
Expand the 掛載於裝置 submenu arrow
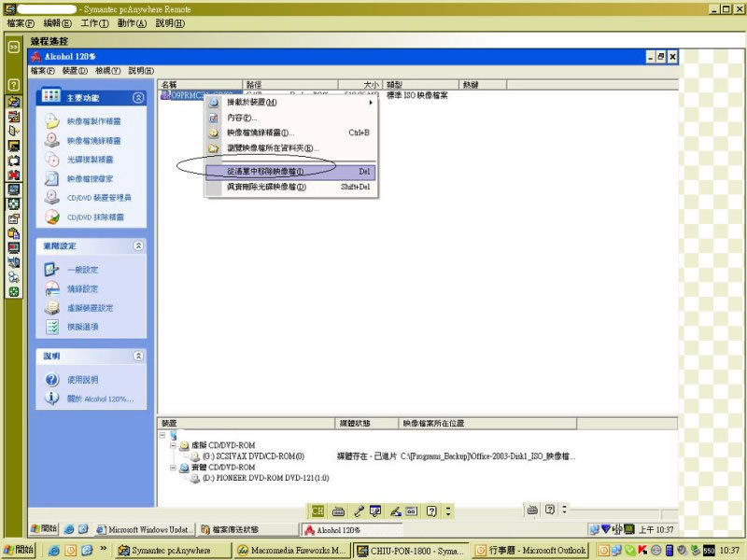(x=371, y=102)
